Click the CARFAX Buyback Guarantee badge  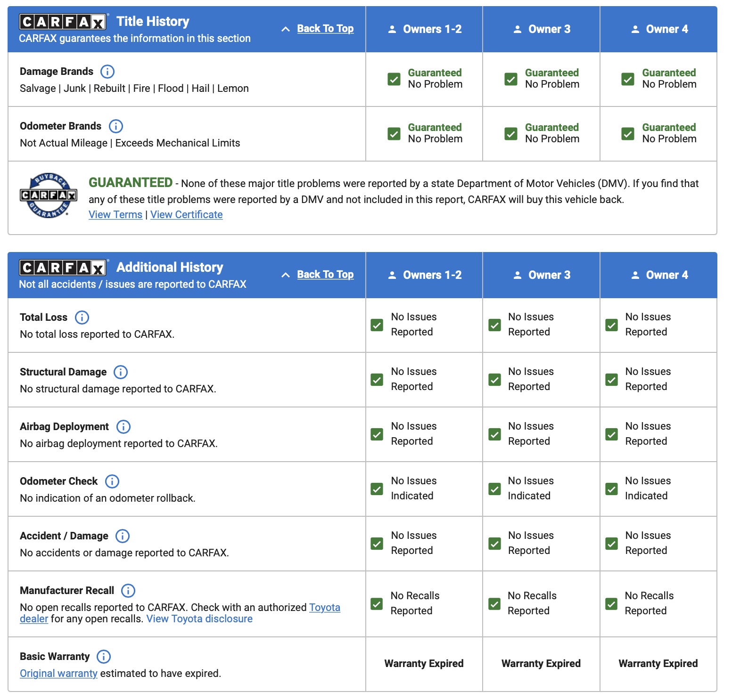click(48, 195)
